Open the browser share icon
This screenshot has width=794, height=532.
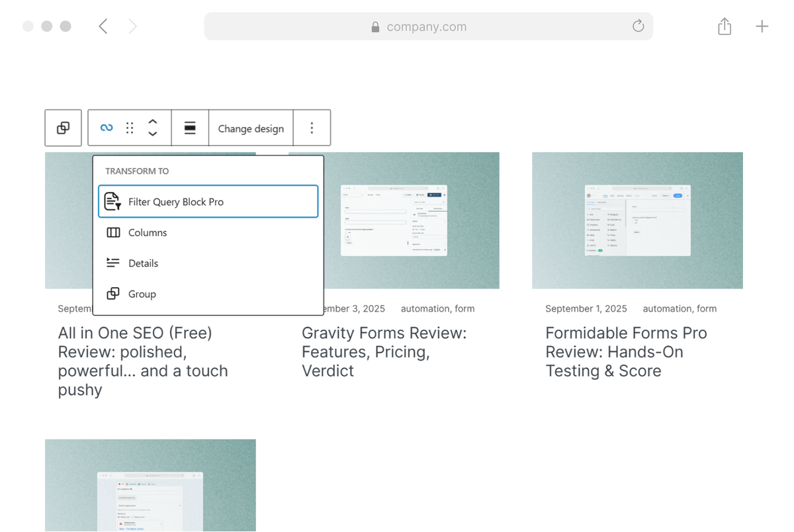(x=725, y=26)
